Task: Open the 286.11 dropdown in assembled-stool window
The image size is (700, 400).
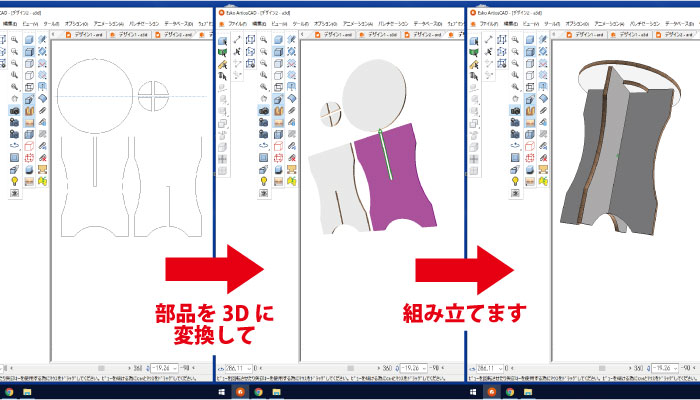Action: click(490, 368)
